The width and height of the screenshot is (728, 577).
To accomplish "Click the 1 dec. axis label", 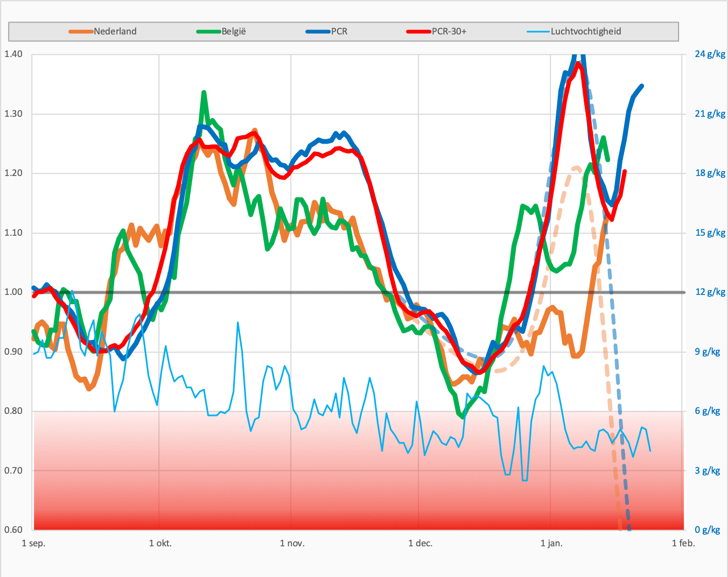I will (x=421, y=543).
